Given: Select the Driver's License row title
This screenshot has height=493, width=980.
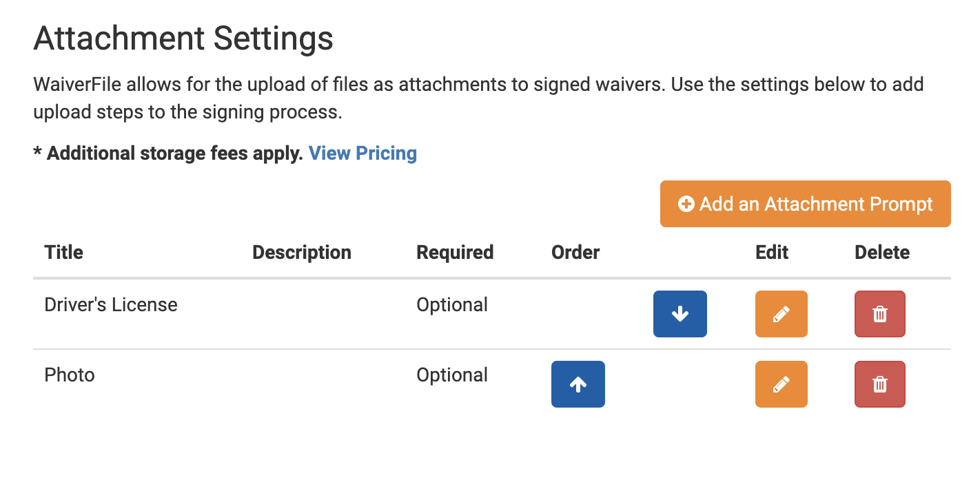Looking at the screenshot, I should [x=110, y=304].
